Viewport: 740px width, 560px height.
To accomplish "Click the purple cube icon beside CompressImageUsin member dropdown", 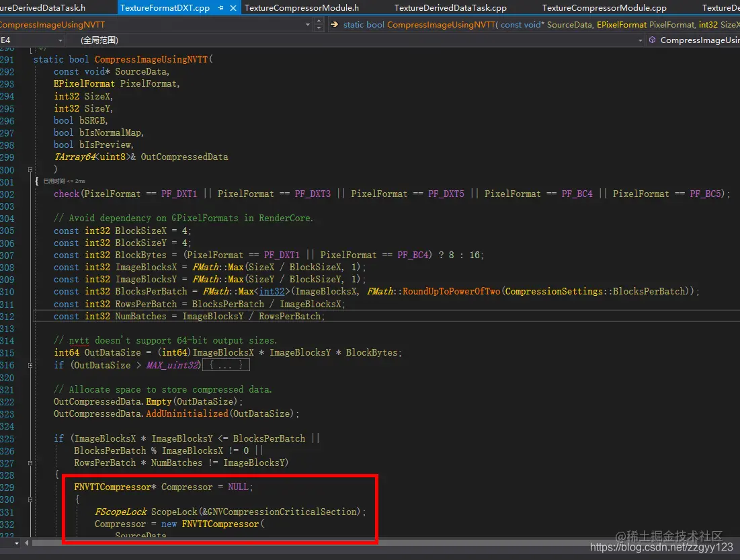I will click(652, 40).
